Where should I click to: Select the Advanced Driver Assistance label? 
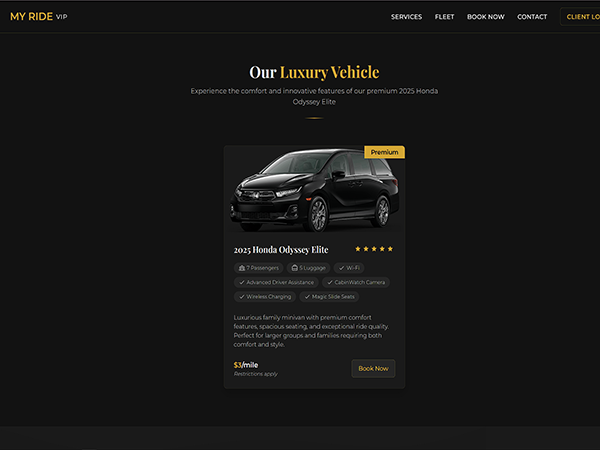280,282
